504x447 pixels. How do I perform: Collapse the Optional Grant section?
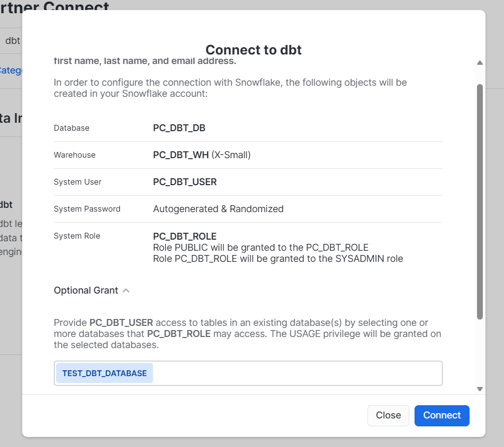(x=126, y=290)
